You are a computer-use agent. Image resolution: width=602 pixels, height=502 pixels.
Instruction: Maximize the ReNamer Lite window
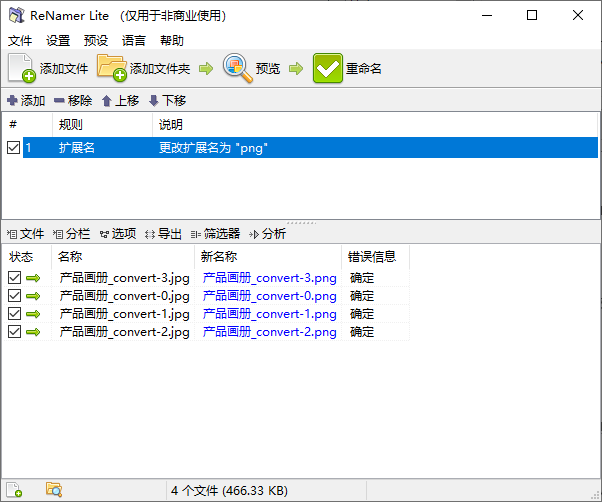(x=532, y=15)
